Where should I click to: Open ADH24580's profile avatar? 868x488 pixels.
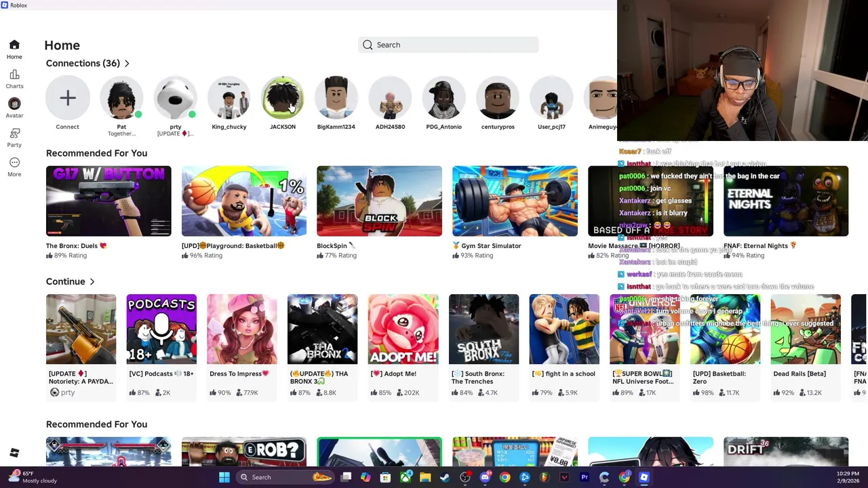point(390,98)
